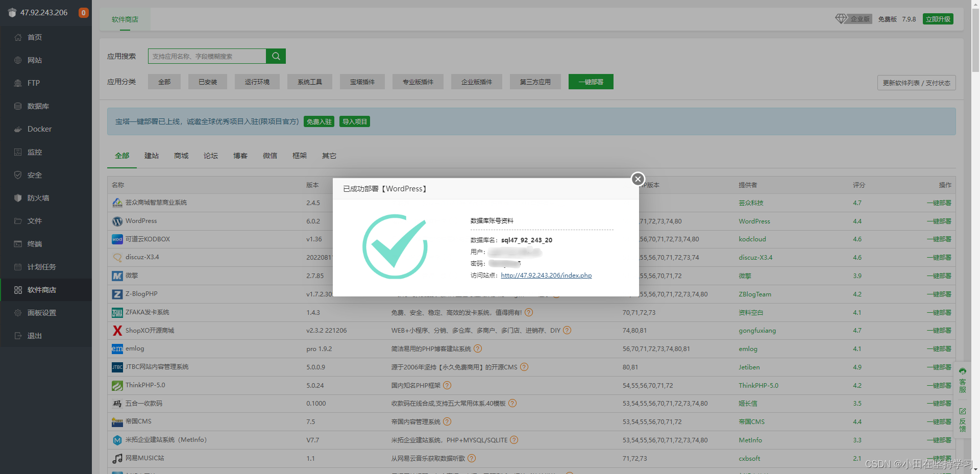The image size is (980, 474).
Task: Click help icon beside ZFAKA description
Action: click(529, 312)
